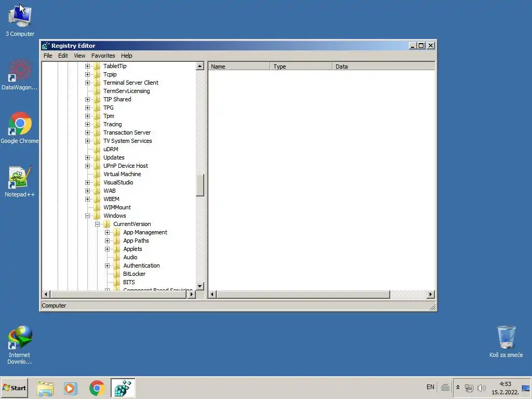Open the View menu
Viewport: 532px width, 399px height.
coord(79,56)
